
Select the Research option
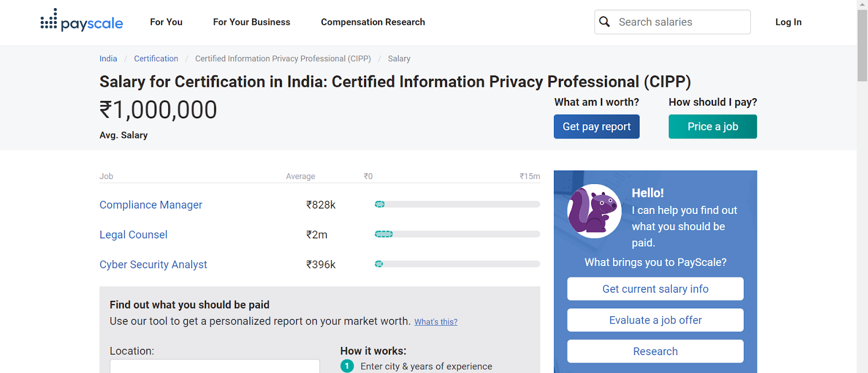655,351
